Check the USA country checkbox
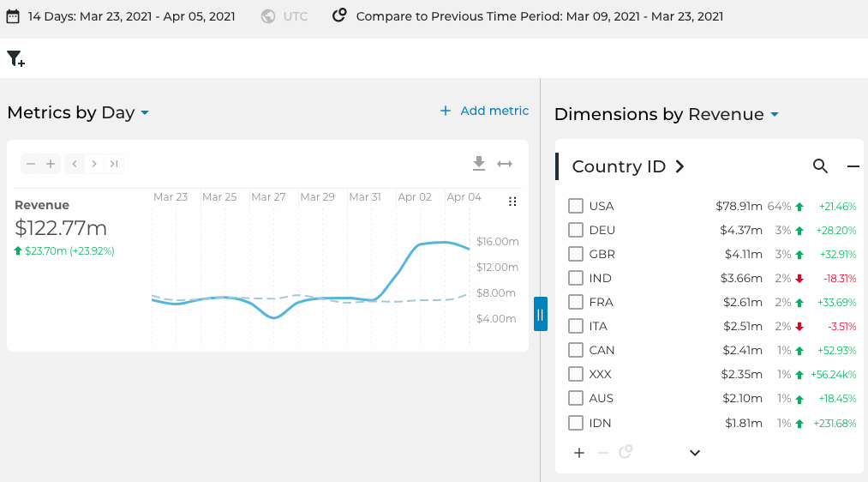The height and width of the screenshot is (482, 868). coord(576,206)
